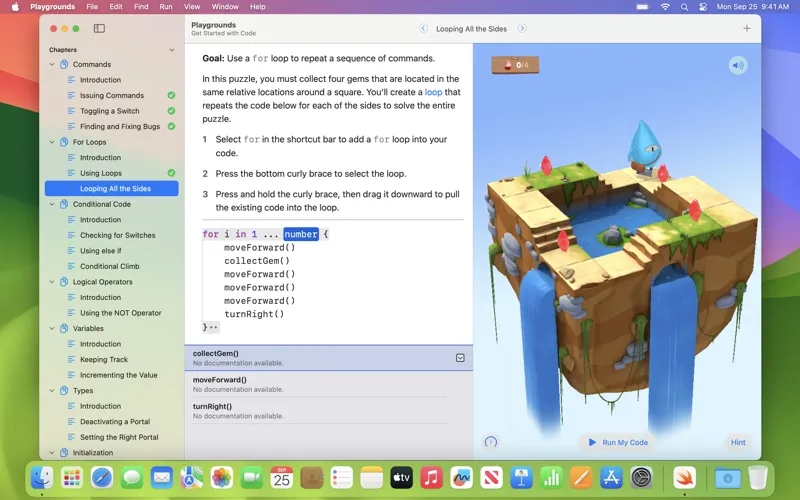The width and height of the screenshot is (800, 500).
Task: Open the View menu
Action: pyautogui.click(x=192, y=7)
